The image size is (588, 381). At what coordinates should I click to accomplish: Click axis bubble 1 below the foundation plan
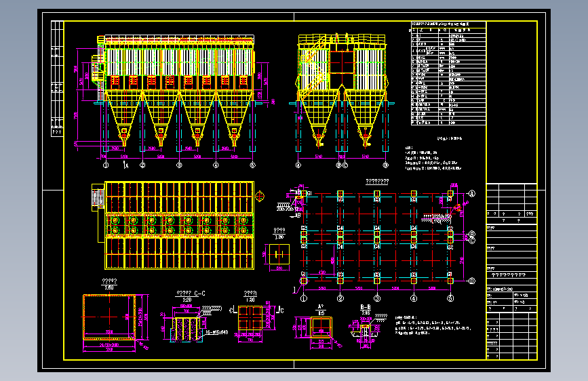click(304, 298)
